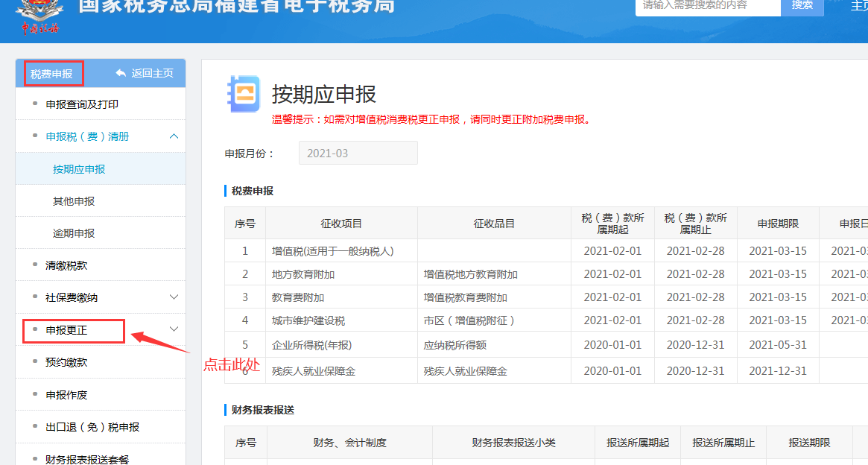Viewport: 868px width, 465px height.
Task: Open 财务报表报送套餐 menu item
Action: 87,459
